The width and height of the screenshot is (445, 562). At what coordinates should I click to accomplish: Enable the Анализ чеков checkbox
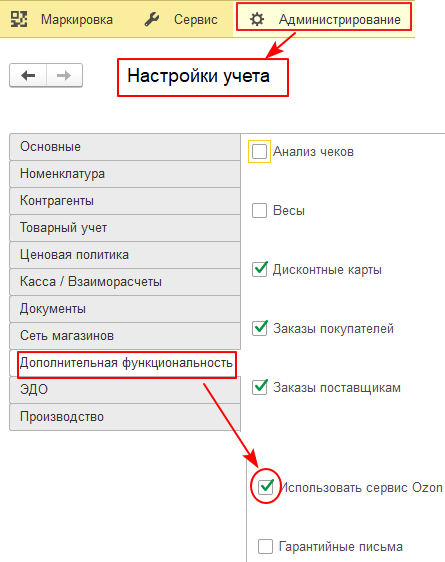259,152
